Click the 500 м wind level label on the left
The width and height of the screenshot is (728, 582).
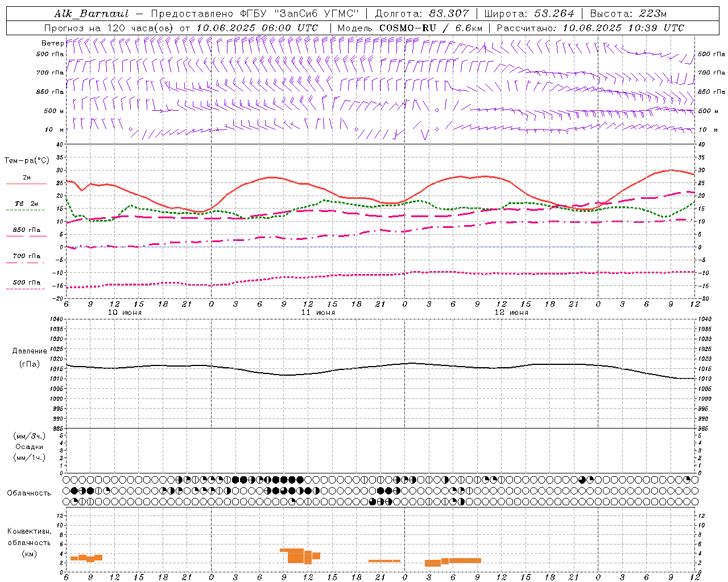click(x=54, y=111)
